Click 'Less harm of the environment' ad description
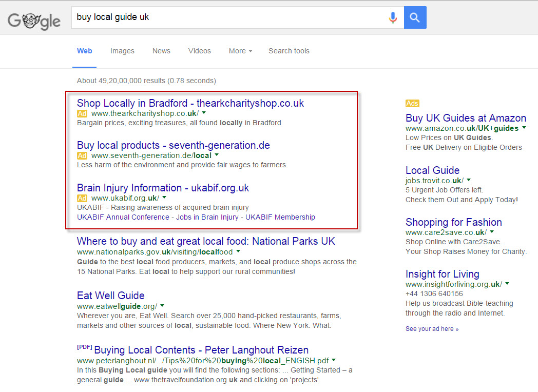 pos(182,165)
